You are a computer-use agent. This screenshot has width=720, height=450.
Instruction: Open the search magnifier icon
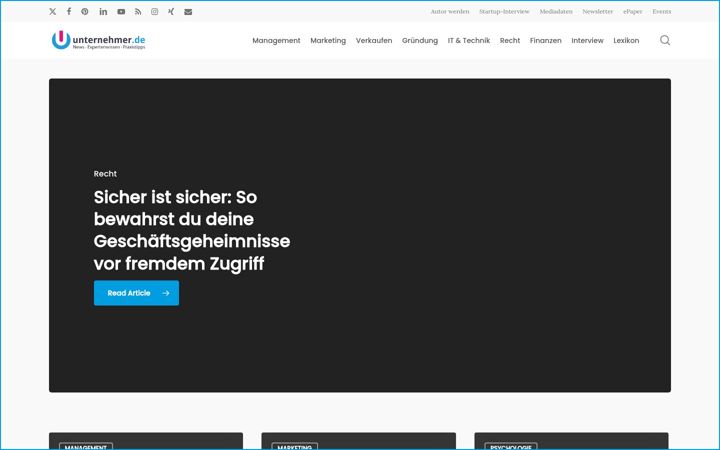point(665,40)
